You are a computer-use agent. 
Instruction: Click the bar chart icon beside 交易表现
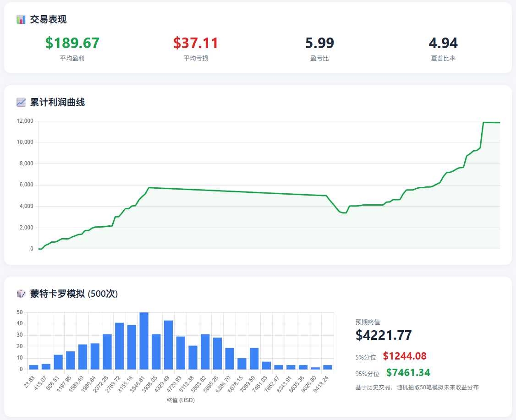coord(21,19)
